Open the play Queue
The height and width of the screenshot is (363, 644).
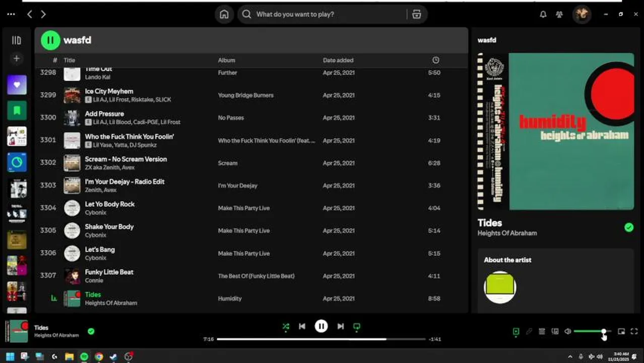coord(542,331)
